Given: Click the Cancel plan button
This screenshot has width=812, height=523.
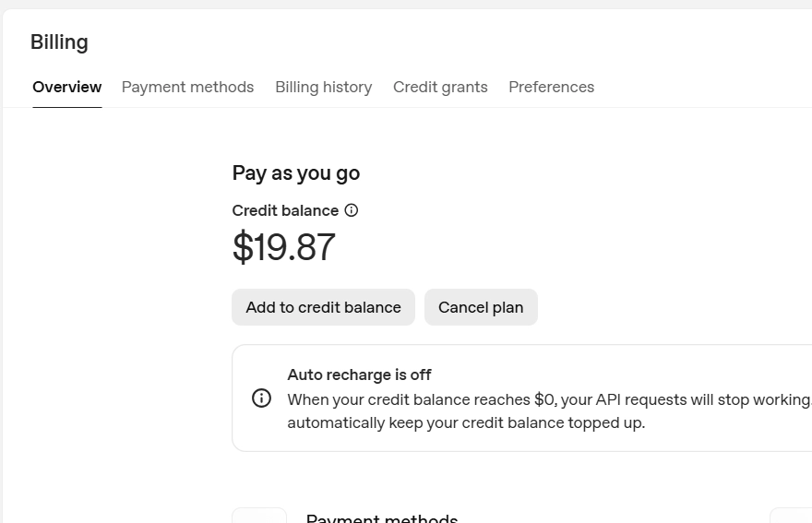Looking at the screenshot, I should pyautogui.click(x=481, y=307).
